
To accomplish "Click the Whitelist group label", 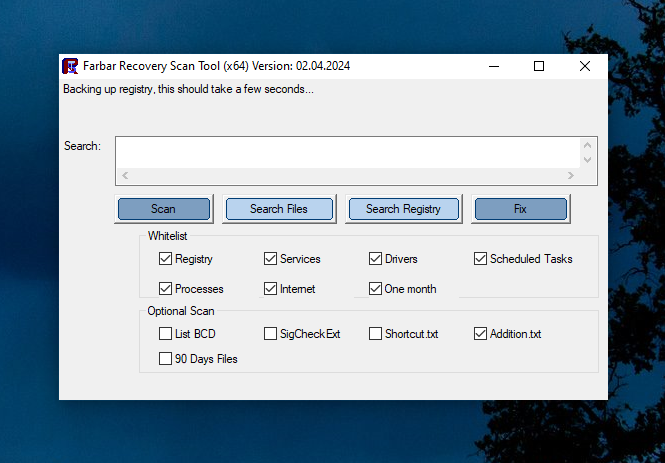I will [168, 236].
